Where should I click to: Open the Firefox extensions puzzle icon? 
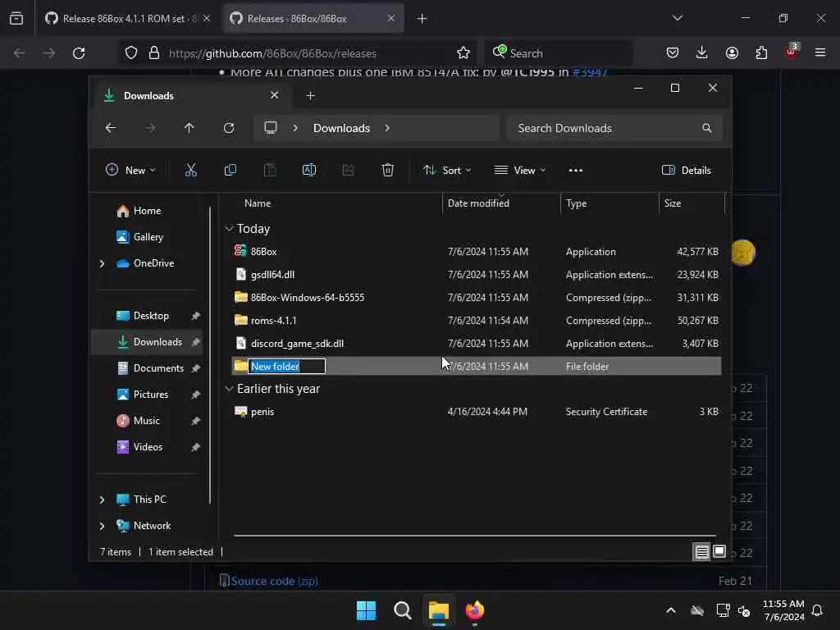click(761, 52)
